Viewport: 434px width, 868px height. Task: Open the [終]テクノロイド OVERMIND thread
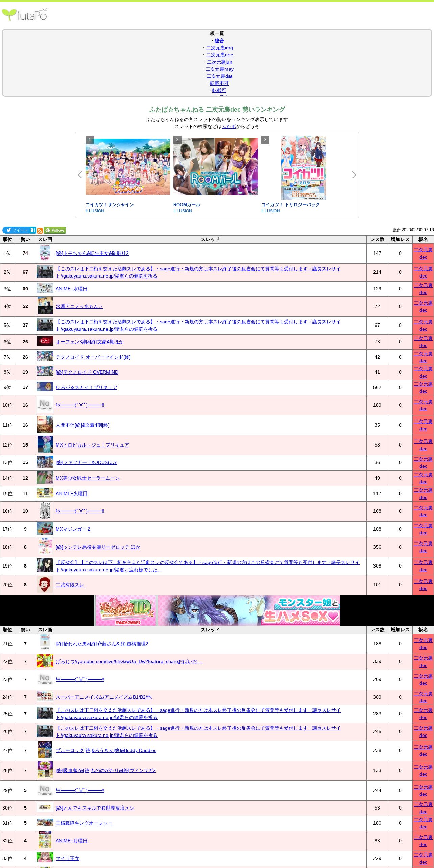87,372
